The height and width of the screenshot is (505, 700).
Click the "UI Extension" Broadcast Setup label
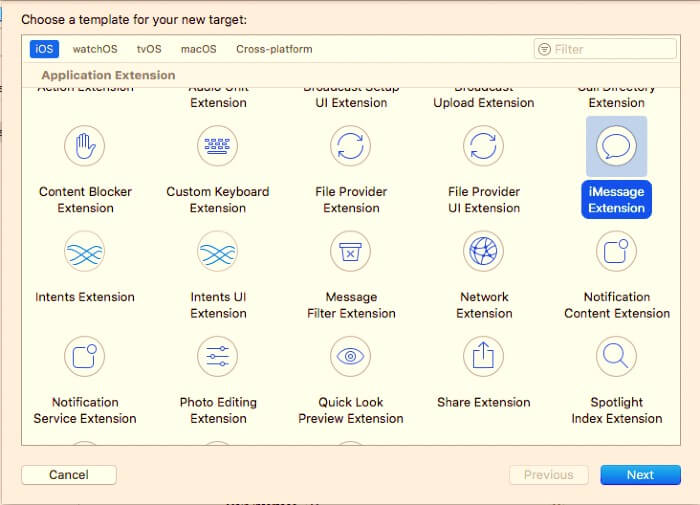[x=351, y=103]
